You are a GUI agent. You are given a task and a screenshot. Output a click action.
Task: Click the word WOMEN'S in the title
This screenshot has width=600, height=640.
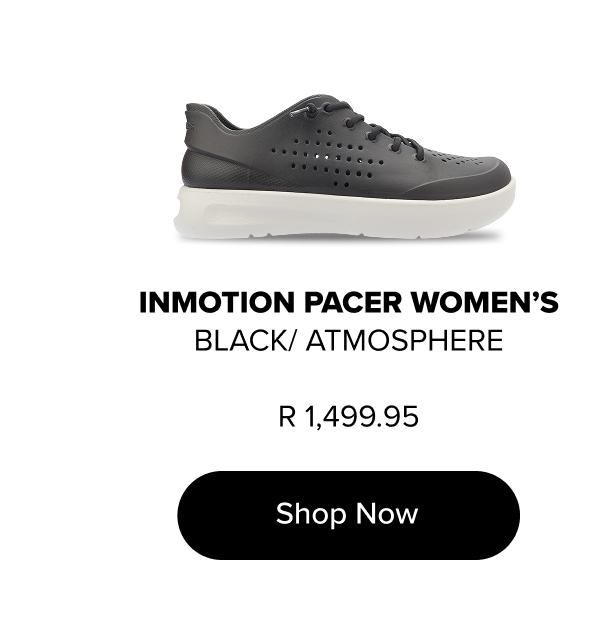[484, 302]
